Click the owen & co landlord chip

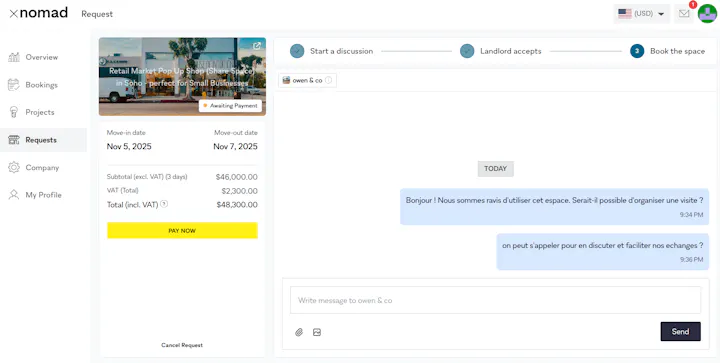tap(307, 80)
